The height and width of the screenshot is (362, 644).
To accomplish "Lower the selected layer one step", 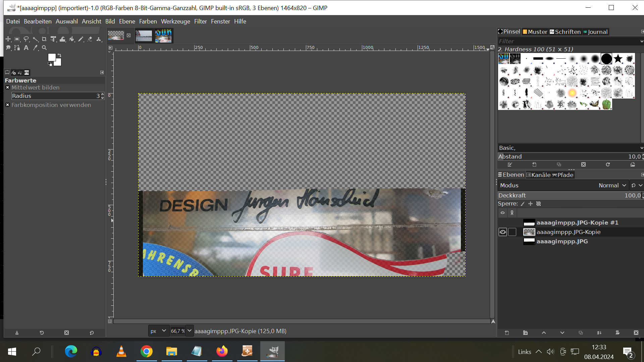I will pos(562,333).
